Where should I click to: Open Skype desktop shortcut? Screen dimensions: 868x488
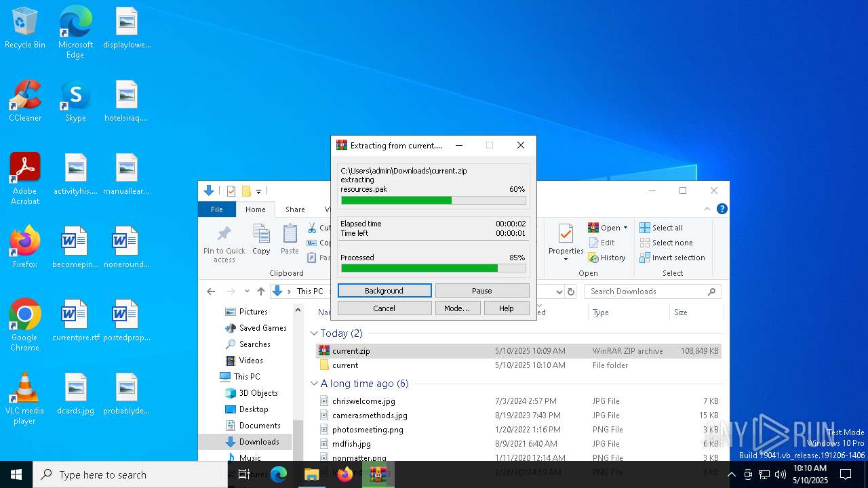(75, 102)
